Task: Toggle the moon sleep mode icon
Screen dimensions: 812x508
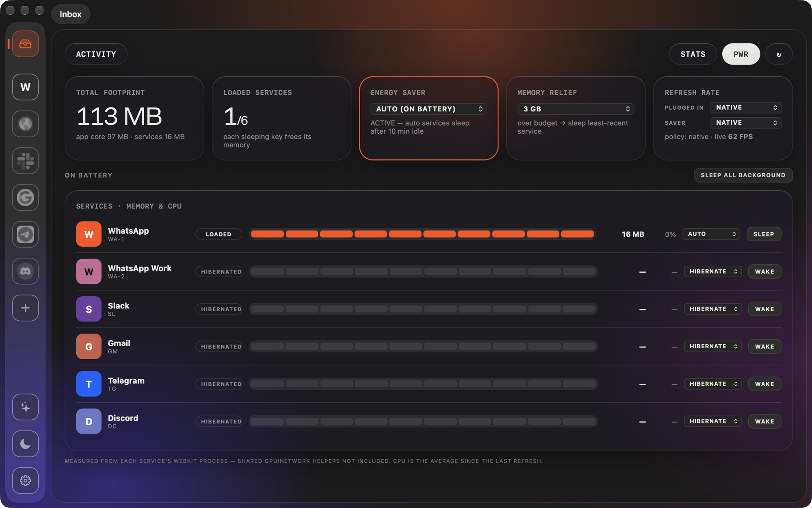Action: [x=25, y=444]
